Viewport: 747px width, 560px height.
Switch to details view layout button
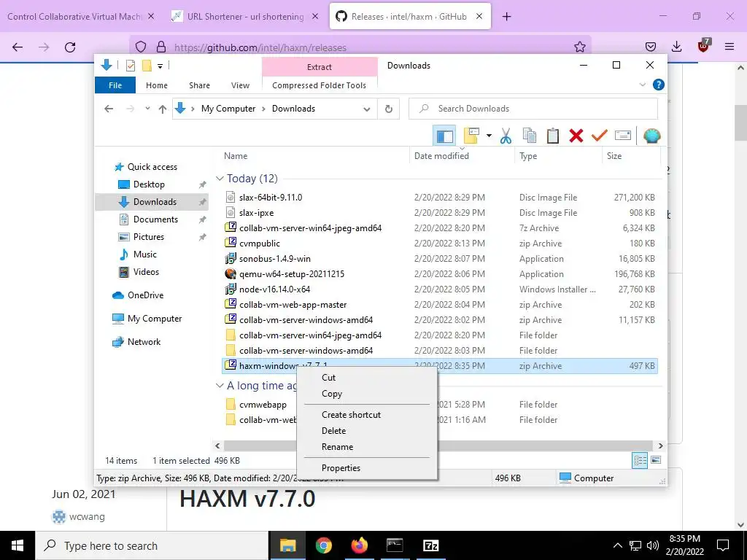point(640,461)
